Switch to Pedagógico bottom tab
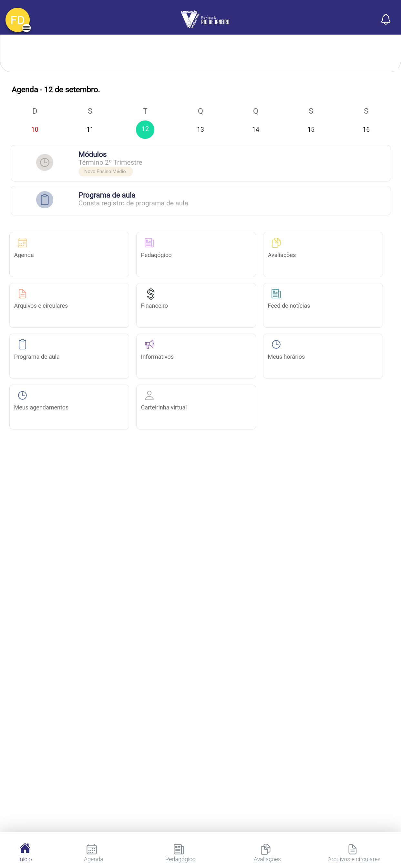 click(180, 852)
